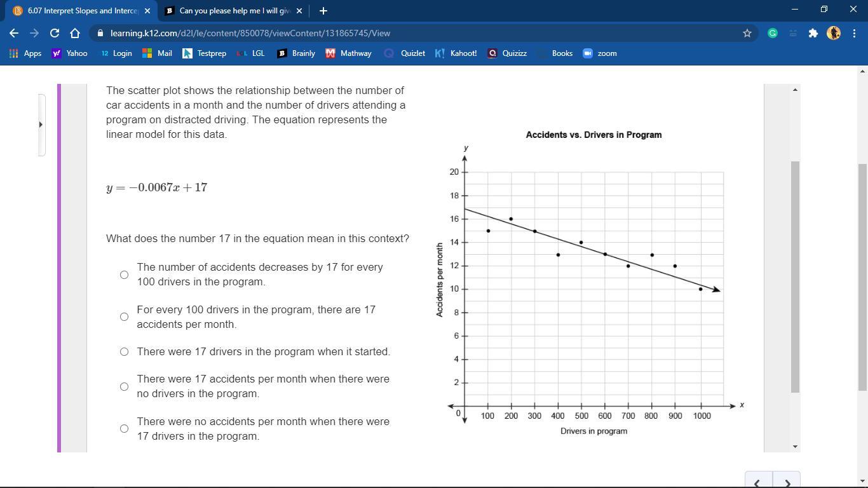Open the Brainly bookmark
The height and width of the screenshot is (488, 868).
[x=295, y=53]
